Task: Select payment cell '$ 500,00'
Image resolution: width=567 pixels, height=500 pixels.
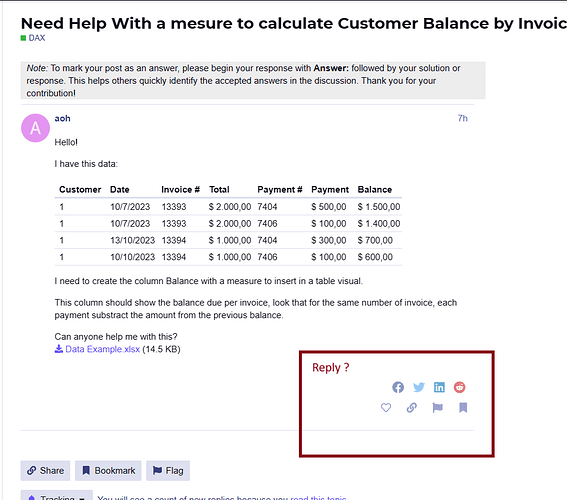Action: pyautogui.click(x=329, y=207)
